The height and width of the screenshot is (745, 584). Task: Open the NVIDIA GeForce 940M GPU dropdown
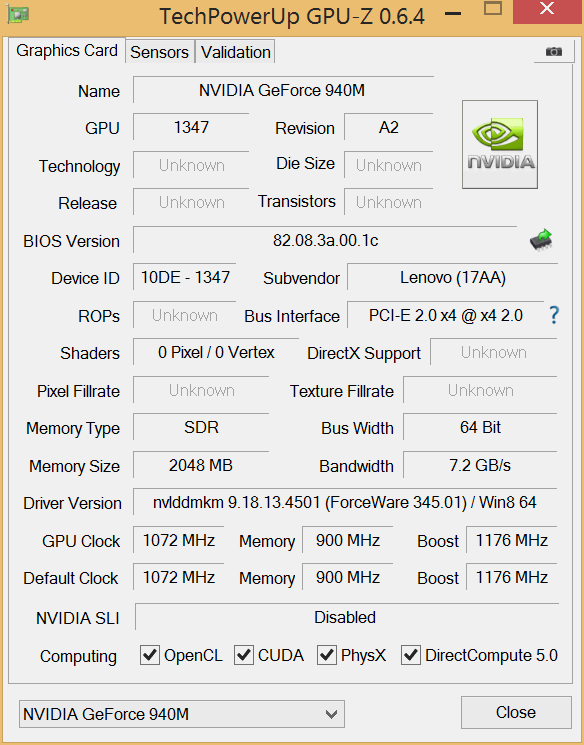click(x=182, y=714)
